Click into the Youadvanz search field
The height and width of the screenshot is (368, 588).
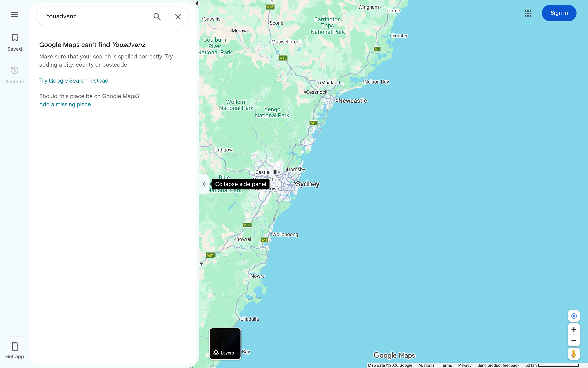point(97,16)
